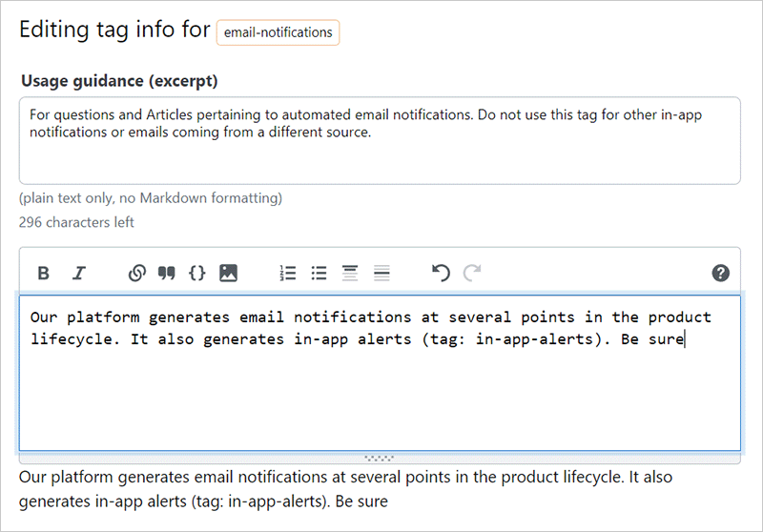The height and width of the screenshot is (532, 763).
Task: Insert an image using the picture icon
Action: pos(228,274)
